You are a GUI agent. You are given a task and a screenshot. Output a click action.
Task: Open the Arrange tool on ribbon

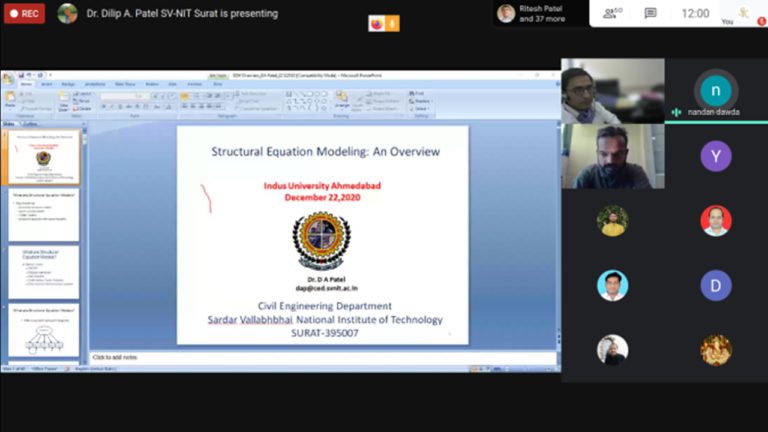[342, 99]
